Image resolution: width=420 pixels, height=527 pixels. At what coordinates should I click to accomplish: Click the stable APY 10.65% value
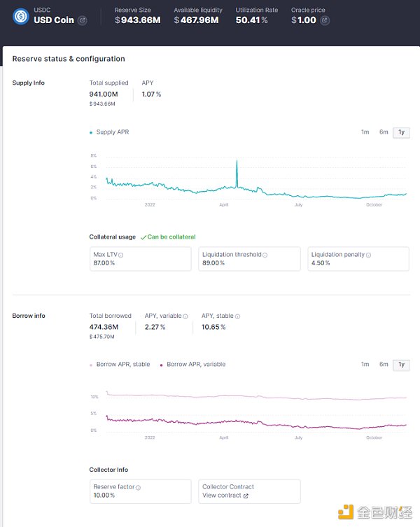(x=213, y=327)
